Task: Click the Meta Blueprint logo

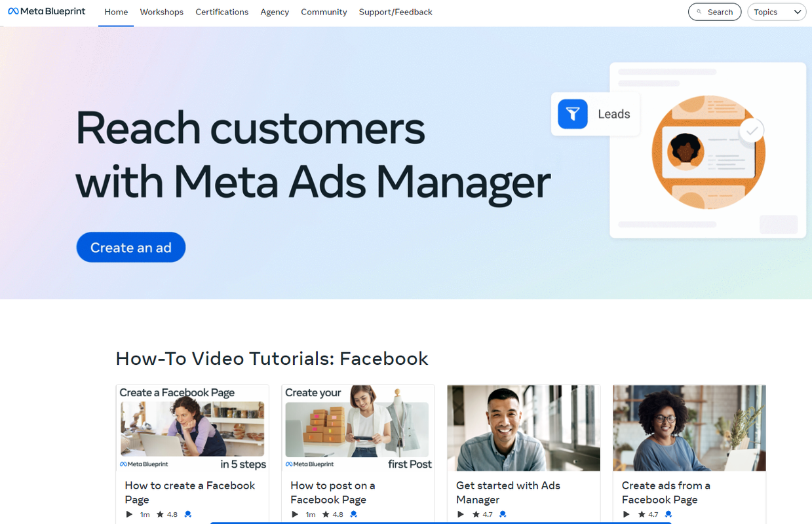Action: [x=47, y=12]
